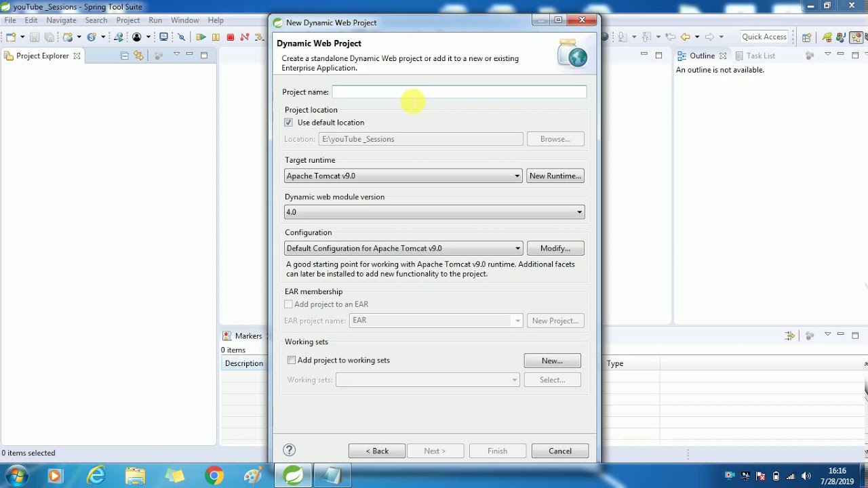Click the Save toolbar icon

click(x=34, y=37)
